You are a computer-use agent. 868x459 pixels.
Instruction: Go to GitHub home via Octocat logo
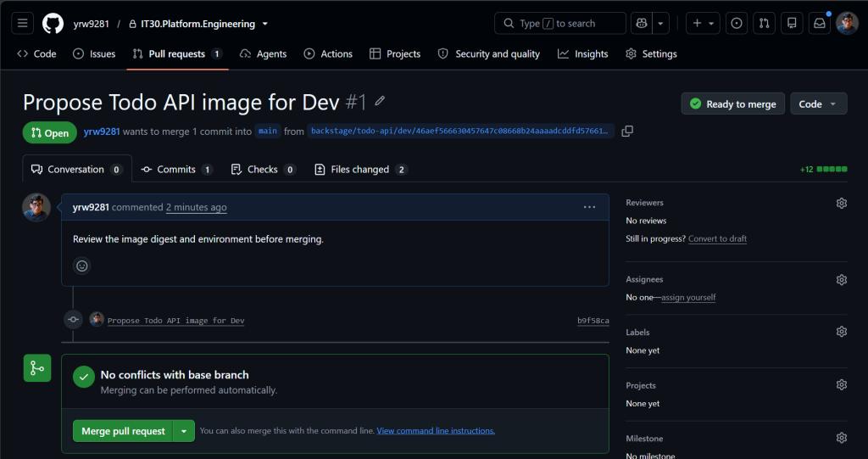[x=53, y=23]
